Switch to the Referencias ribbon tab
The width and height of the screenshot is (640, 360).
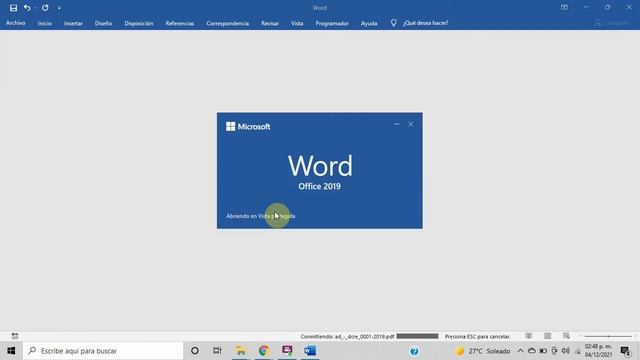[x=180, y=23]
